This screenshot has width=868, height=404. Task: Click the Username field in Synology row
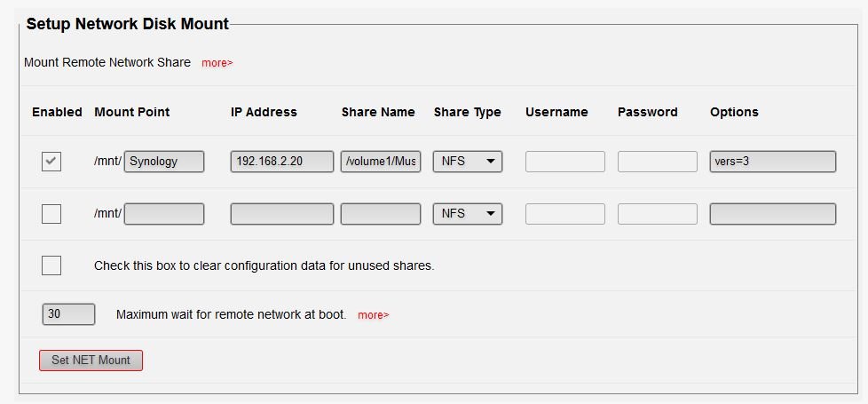(565, 162)
